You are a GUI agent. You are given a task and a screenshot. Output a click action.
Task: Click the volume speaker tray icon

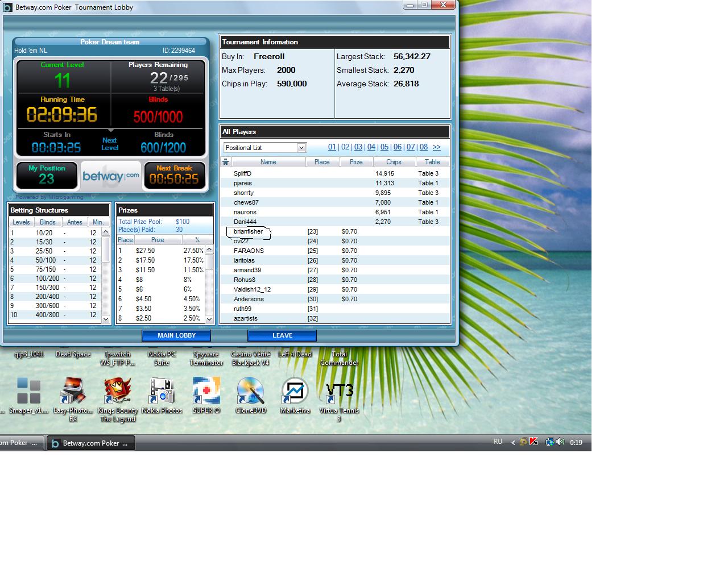tap(560, 442)
